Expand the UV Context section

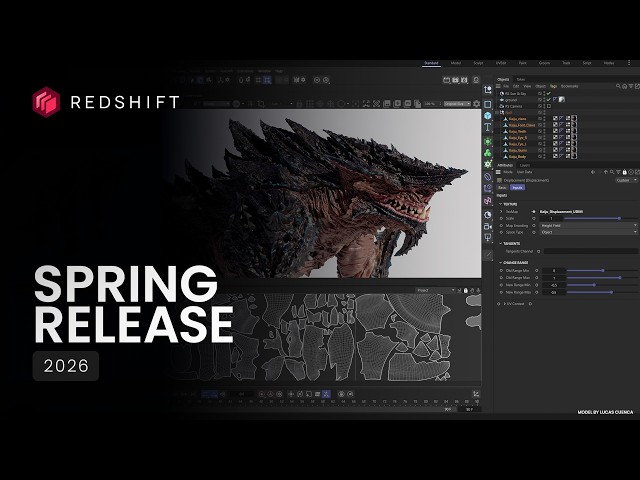click(x=504, y=304)
